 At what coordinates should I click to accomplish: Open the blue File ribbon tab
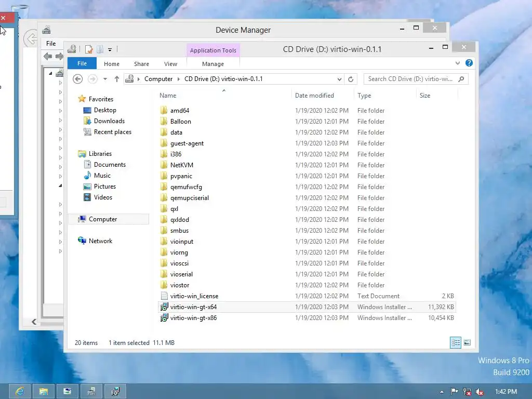[82, 63]
